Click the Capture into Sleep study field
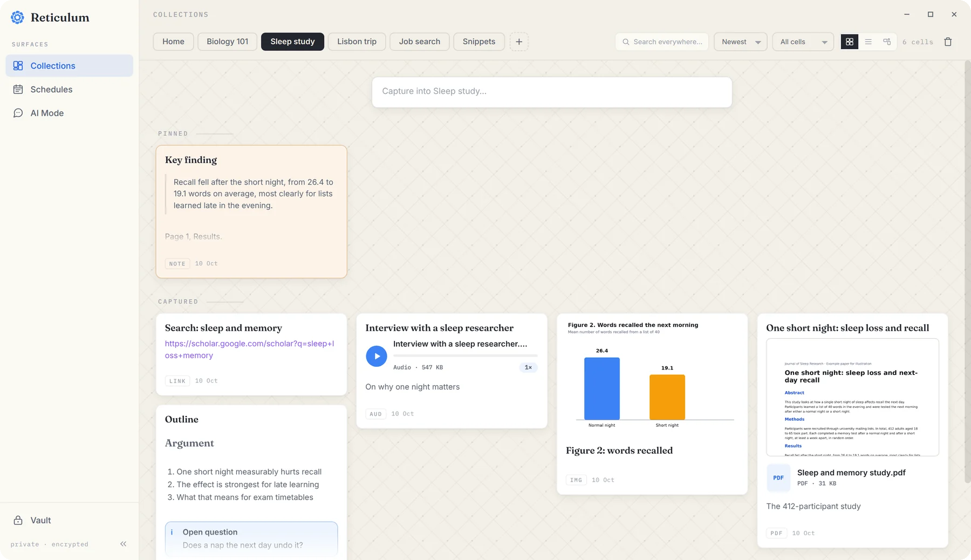 pyautogui.click(x=552, y=92)
